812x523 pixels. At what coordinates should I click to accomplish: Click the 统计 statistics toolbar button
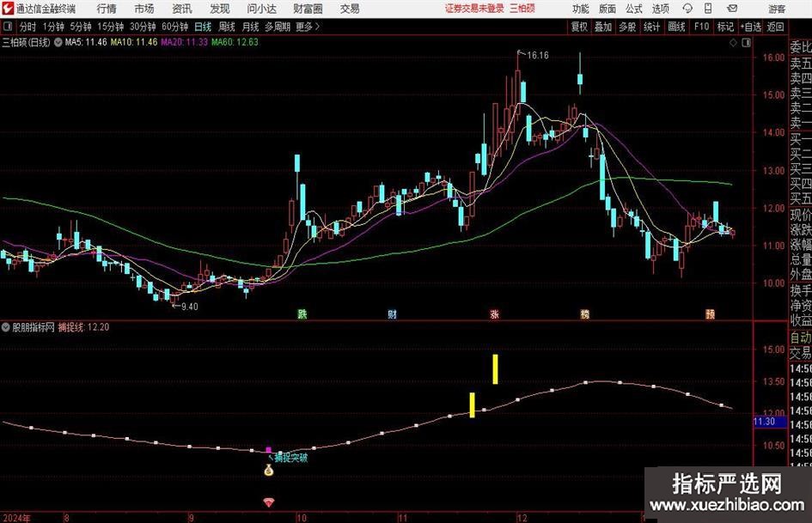(x=651, y=27)
